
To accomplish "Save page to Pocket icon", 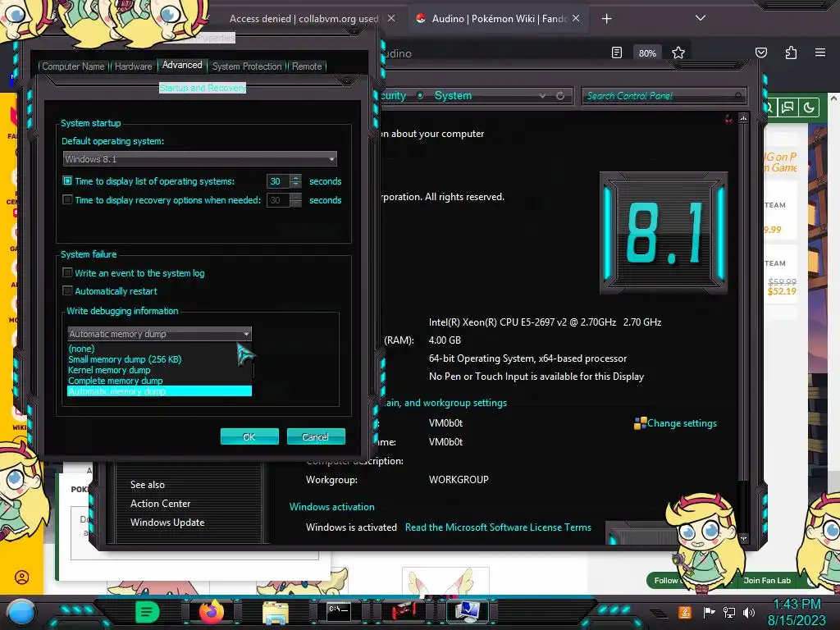I will click(x=761, y=52).
